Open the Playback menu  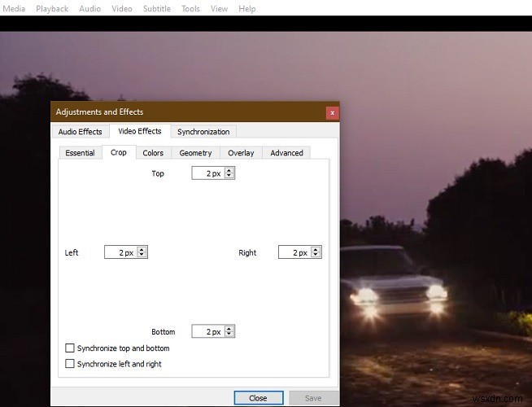click(x=52, y=8)
